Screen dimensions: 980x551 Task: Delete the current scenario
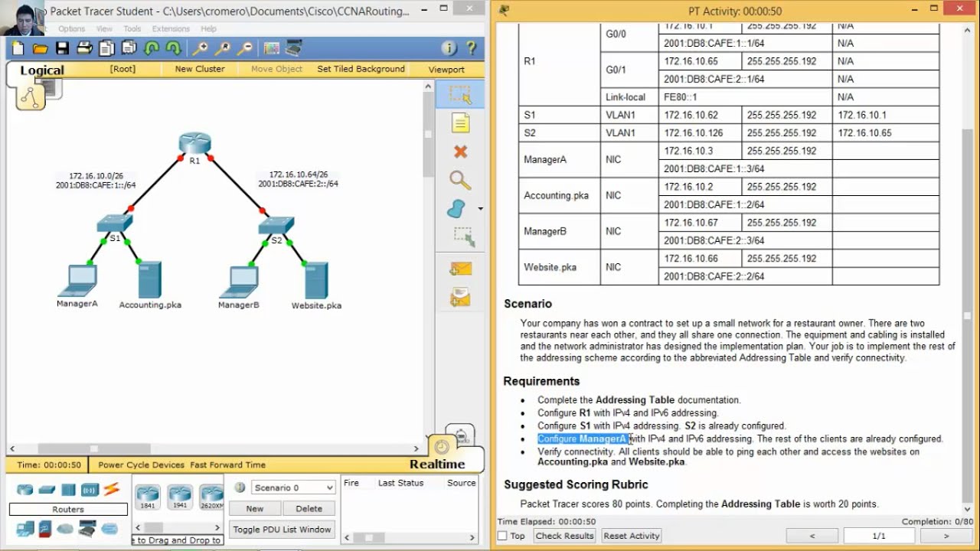pos(309,508)
